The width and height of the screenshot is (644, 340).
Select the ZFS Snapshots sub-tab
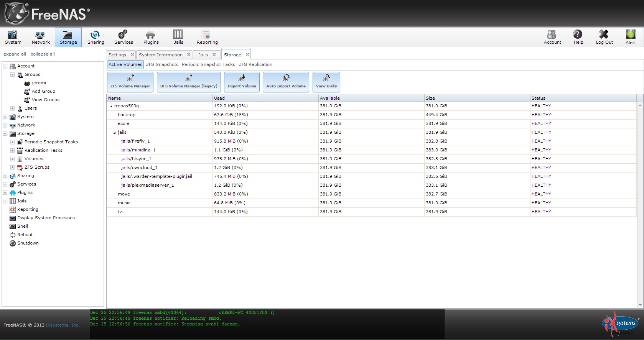point(162,64)
